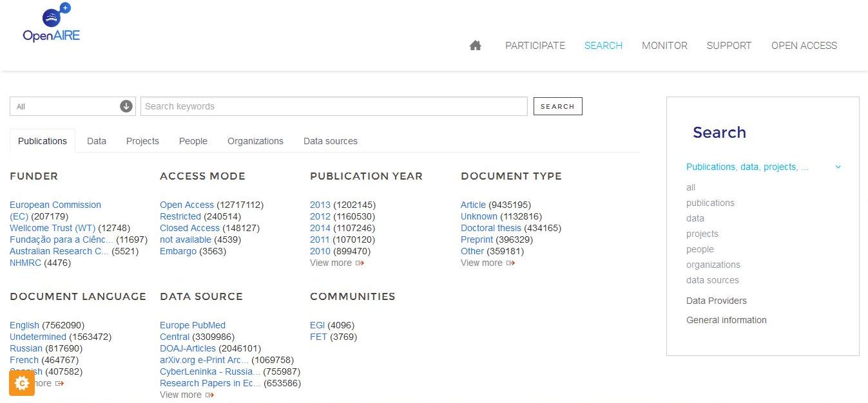The height and width of the screenshot is (403, 868).
Task: Filter by Australian Research C... funder
Action: (59, 251)
